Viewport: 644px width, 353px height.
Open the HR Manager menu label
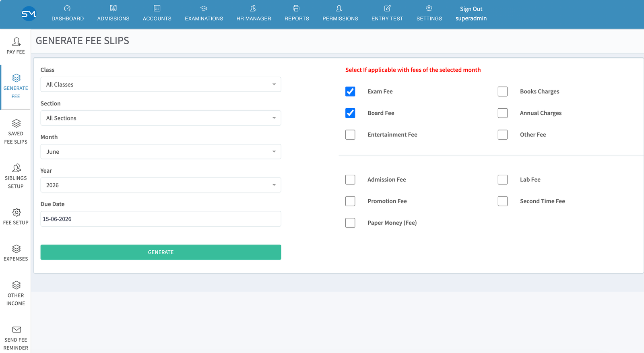(254, 19)
